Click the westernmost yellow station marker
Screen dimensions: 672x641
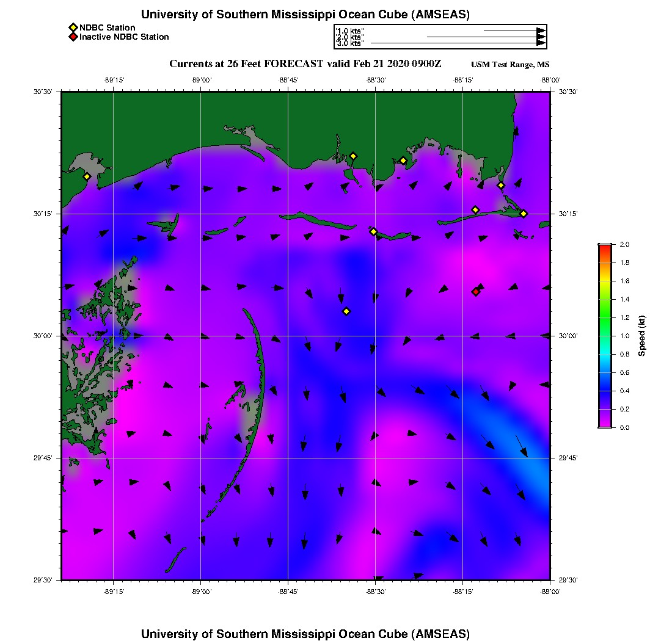click(x=87, y=176)
